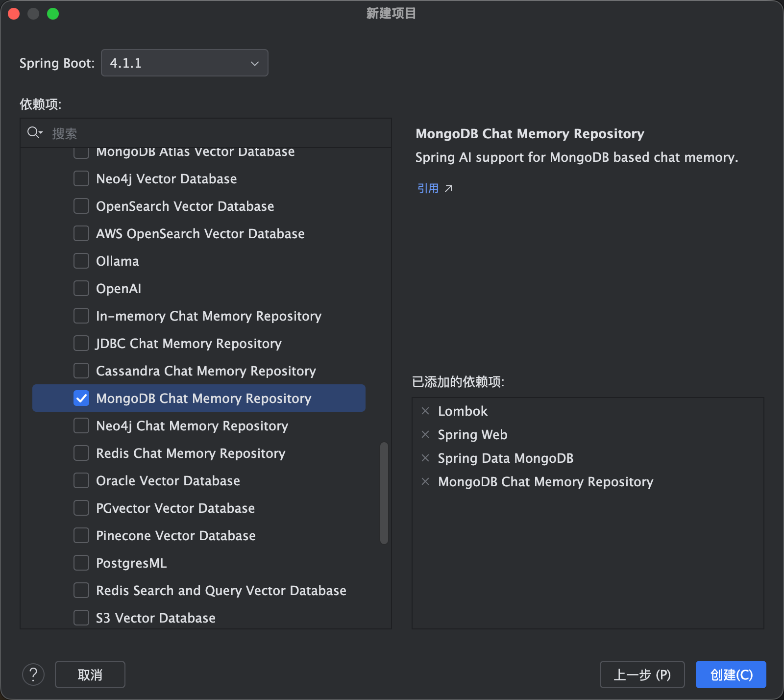Select the Ollama list row label
The height and width of the screenshot is (700, 784).
118,261
